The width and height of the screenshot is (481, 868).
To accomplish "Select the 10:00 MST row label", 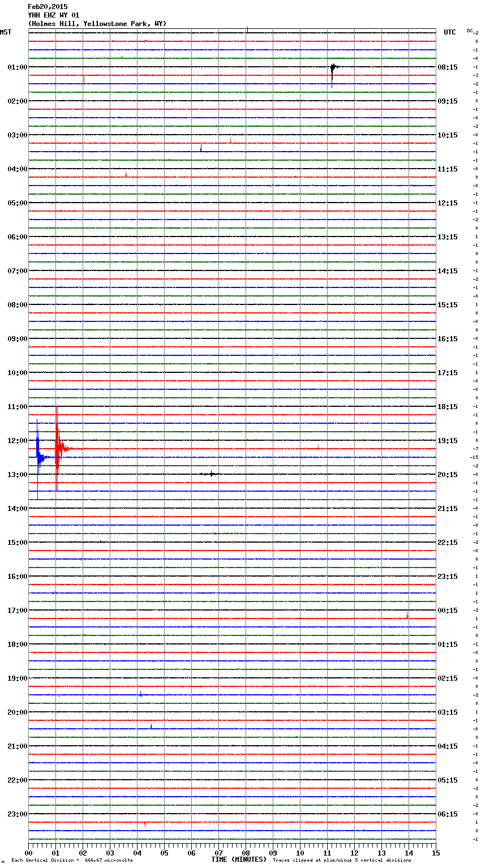I will click(18, 373).
